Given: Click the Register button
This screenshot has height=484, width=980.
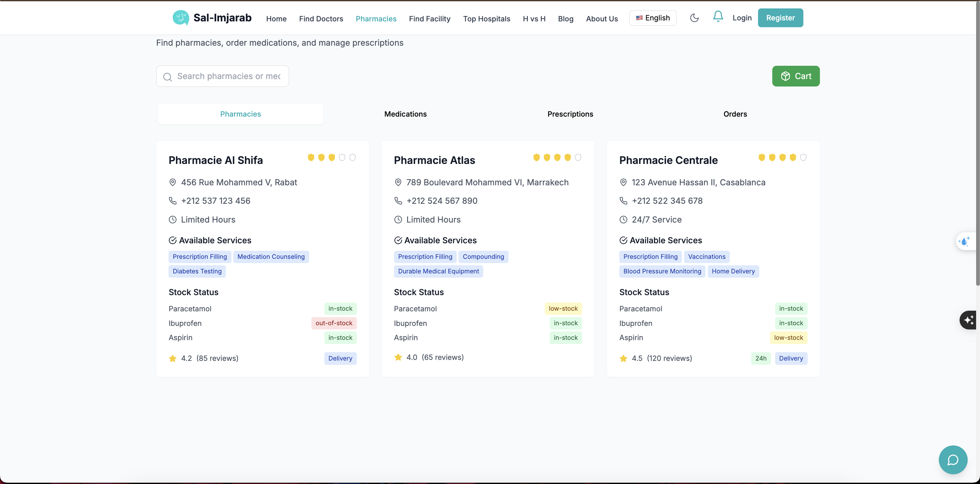Looking at the screenshot, I should [780, 18].
